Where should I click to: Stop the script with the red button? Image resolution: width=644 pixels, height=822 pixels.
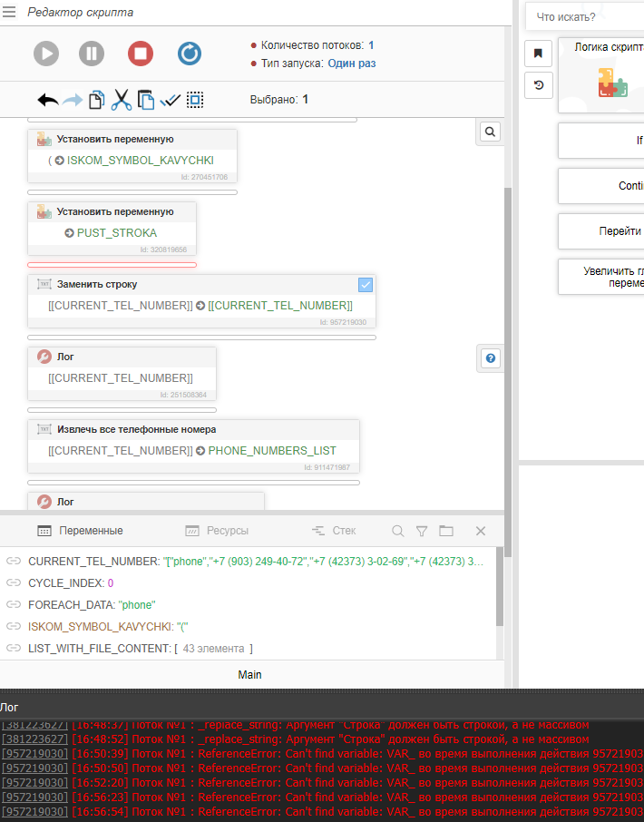(140, 54)
